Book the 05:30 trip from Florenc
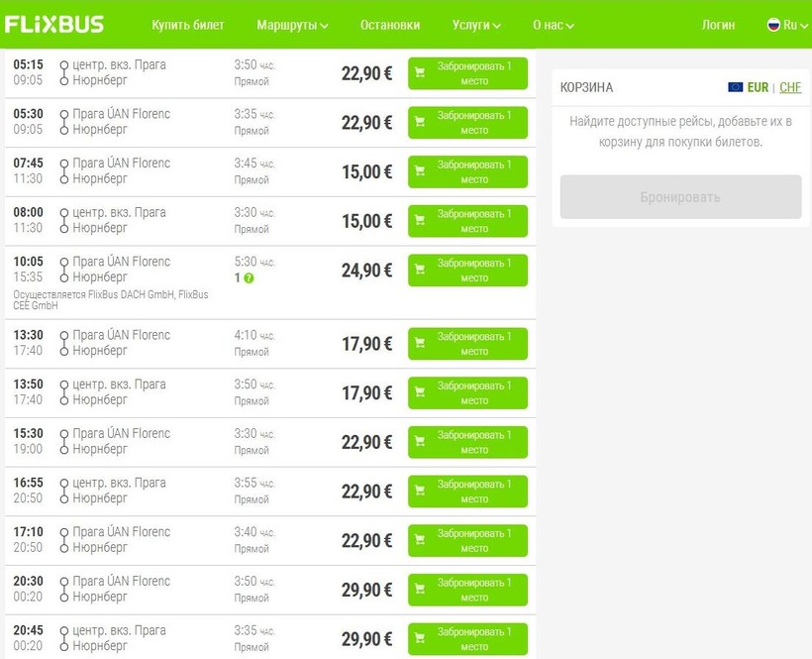Image resolution: width=812 pixels, height=659 pixels. click(467, 122)
